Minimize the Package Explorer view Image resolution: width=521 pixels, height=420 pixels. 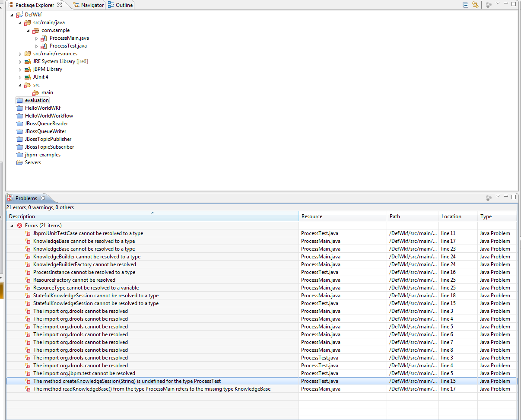(505, 4)
